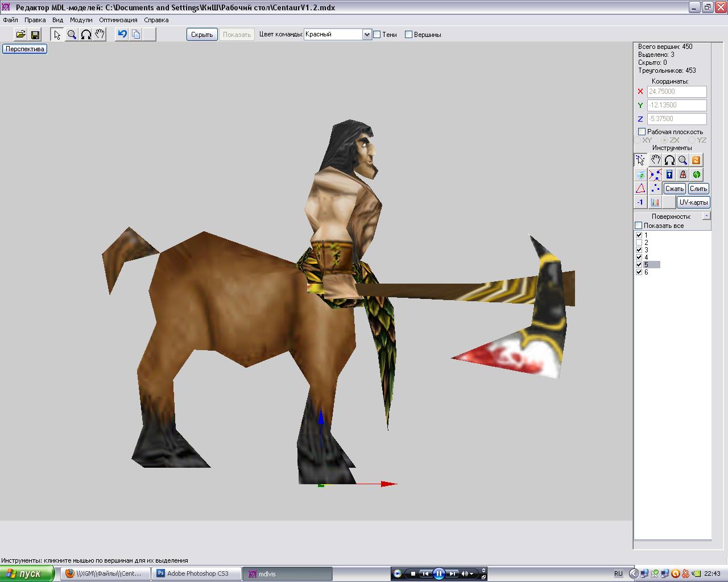Click the green box icon below the selection tool

pyautogui.click(x=641, y=174)
